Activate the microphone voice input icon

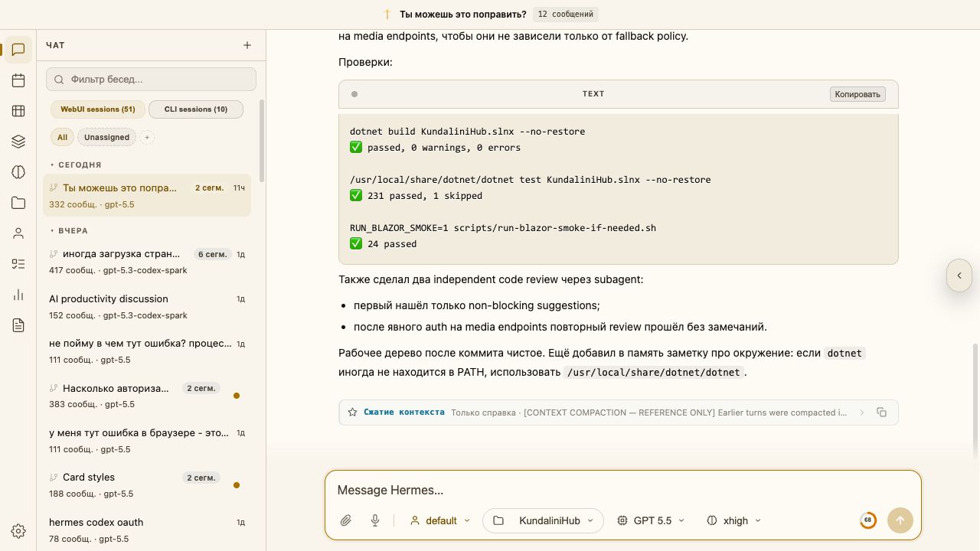(375, 520)
